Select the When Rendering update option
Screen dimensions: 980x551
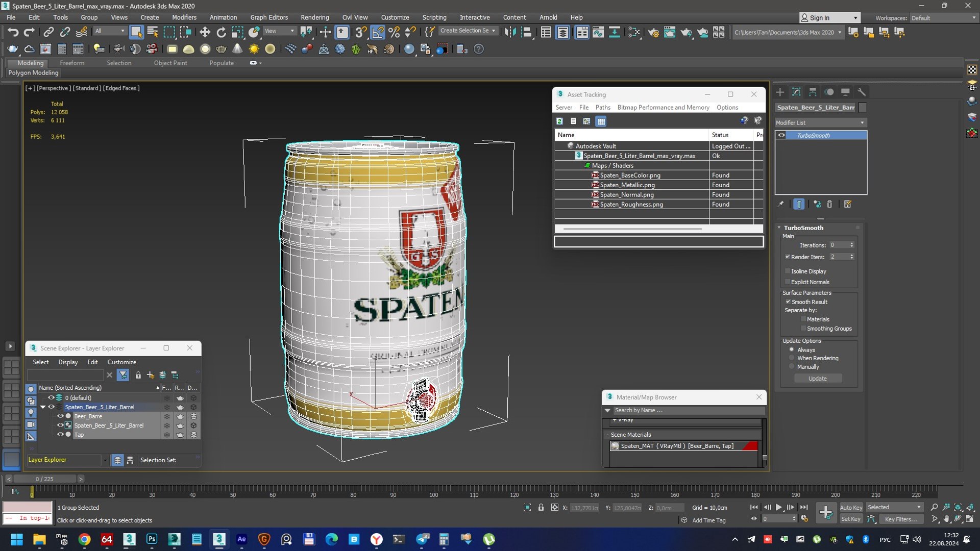pyautogui.click(x=792, y=358)
